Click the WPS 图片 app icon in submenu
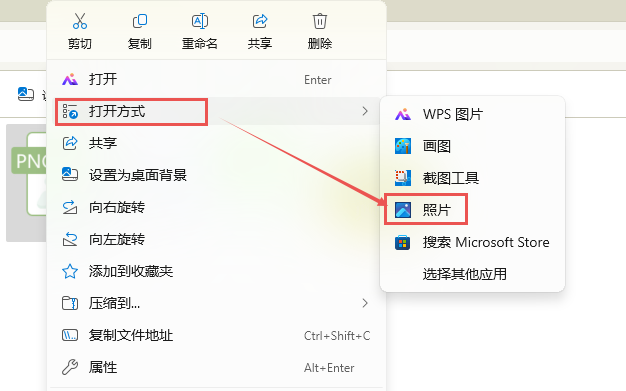The height and width of the screenshot is (391, 626). point(403,114)
